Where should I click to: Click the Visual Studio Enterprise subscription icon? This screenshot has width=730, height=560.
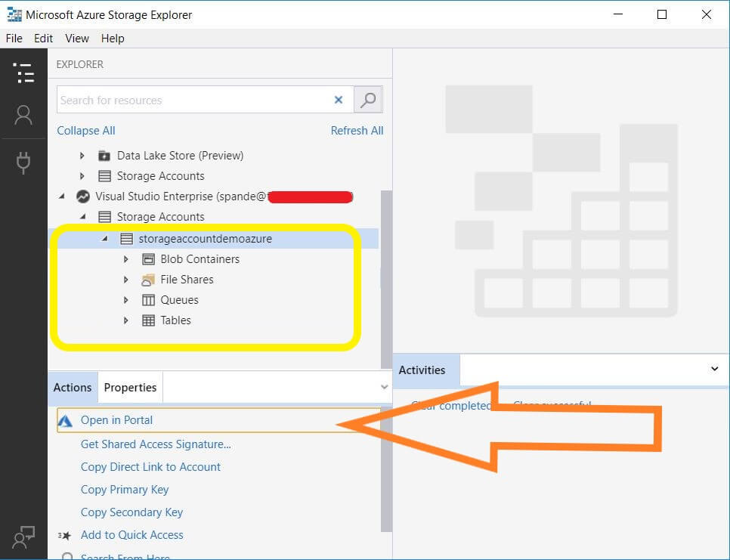click(83, 196)
